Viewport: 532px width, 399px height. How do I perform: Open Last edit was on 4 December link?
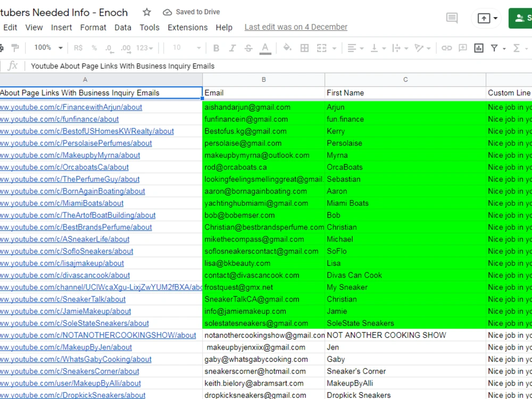coord(296,27)
